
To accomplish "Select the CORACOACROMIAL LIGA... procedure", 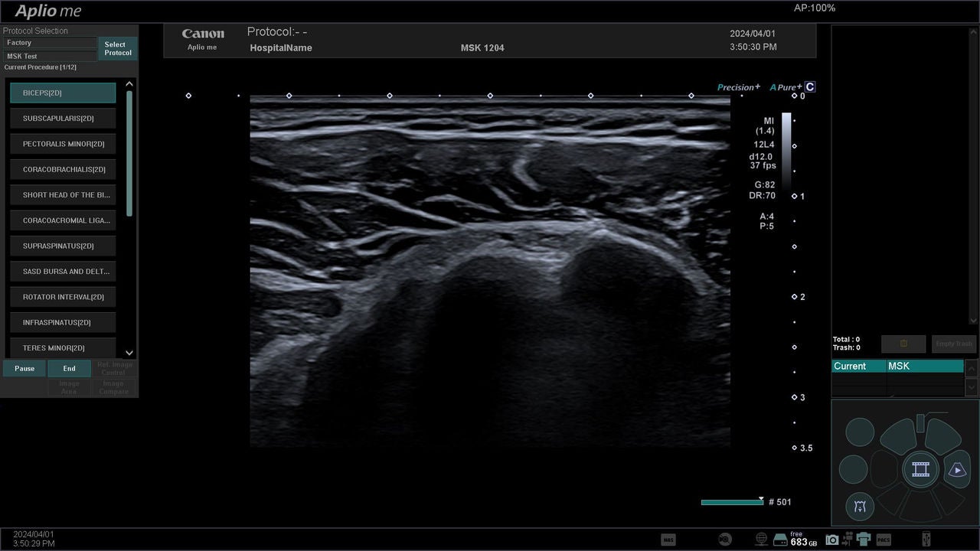I will [63, 220].
